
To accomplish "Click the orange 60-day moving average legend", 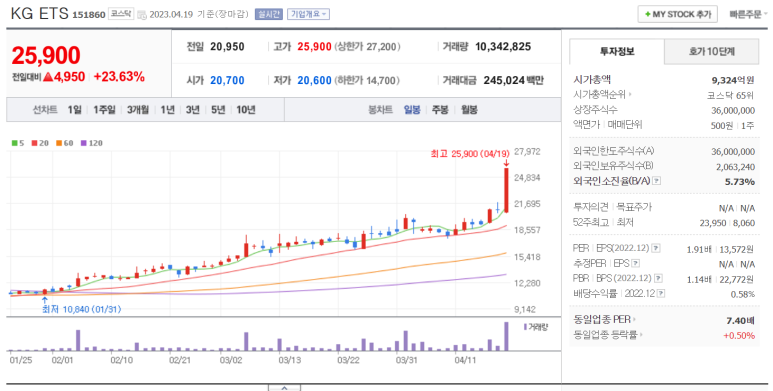I will pyautogui.click(x=65, y=143).
